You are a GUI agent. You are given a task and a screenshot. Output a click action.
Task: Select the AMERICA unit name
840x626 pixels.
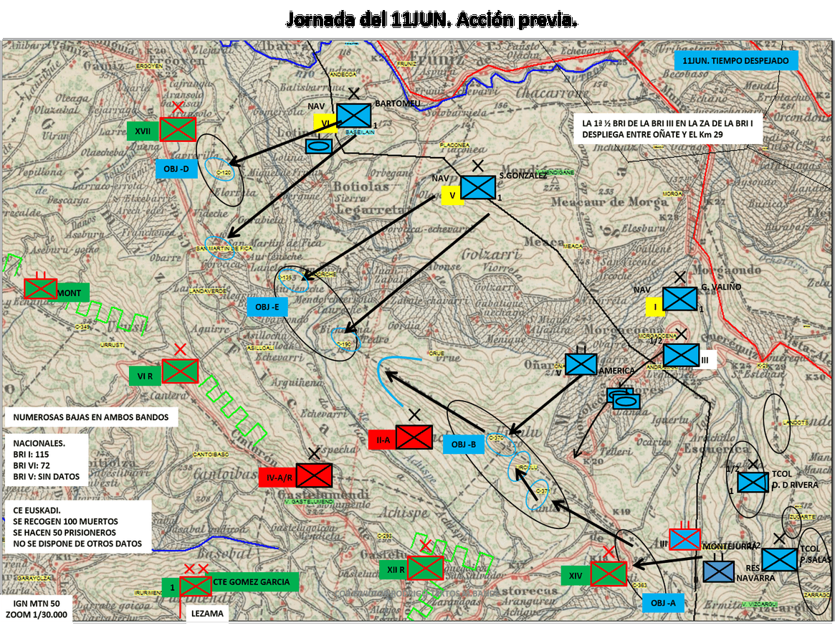[x=616, y=370]
